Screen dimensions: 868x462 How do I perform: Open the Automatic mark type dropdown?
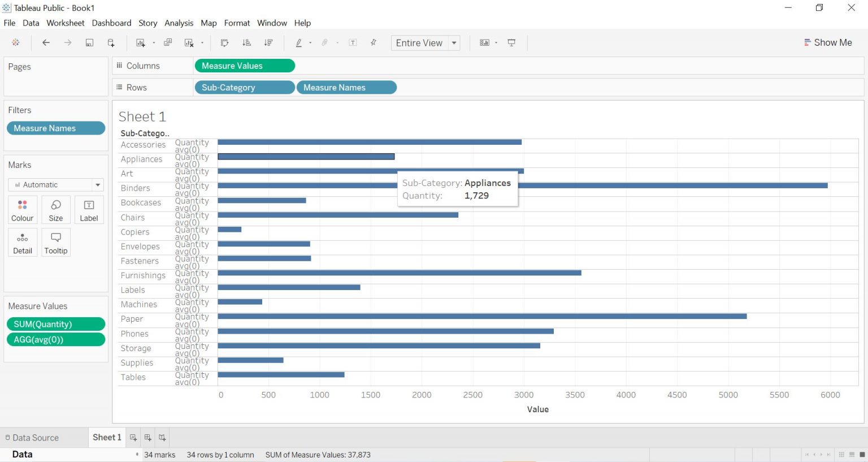pos(97,184)
